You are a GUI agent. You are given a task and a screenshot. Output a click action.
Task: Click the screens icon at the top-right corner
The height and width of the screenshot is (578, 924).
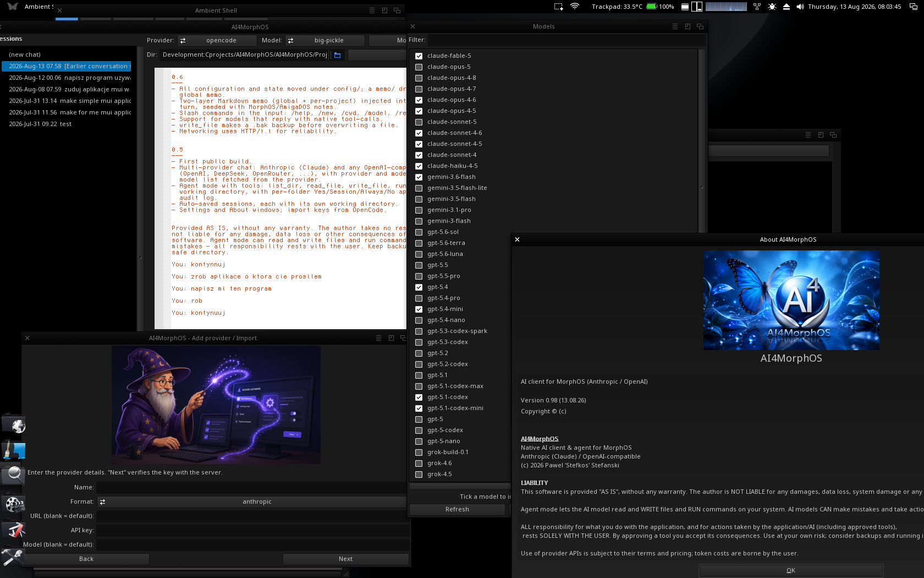[x=914, y=7]
